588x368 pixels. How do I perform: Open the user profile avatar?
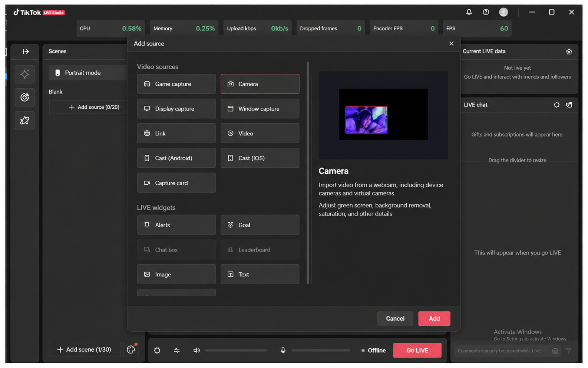coord(503,12)
